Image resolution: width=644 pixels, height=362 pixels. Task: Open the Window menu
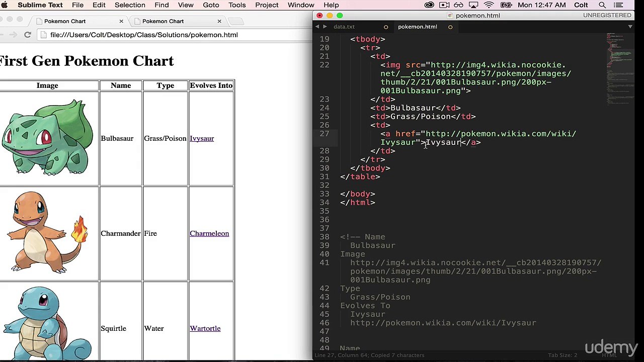pyautogui.click(x=301, y=5)
